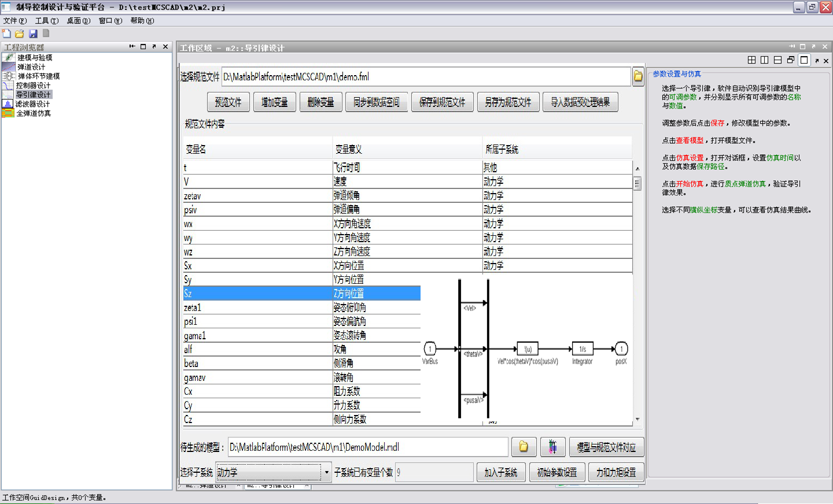833x504 pixels.
Task: Click the 导入数据预处理结果 button
Action: [x=580, y=102]
